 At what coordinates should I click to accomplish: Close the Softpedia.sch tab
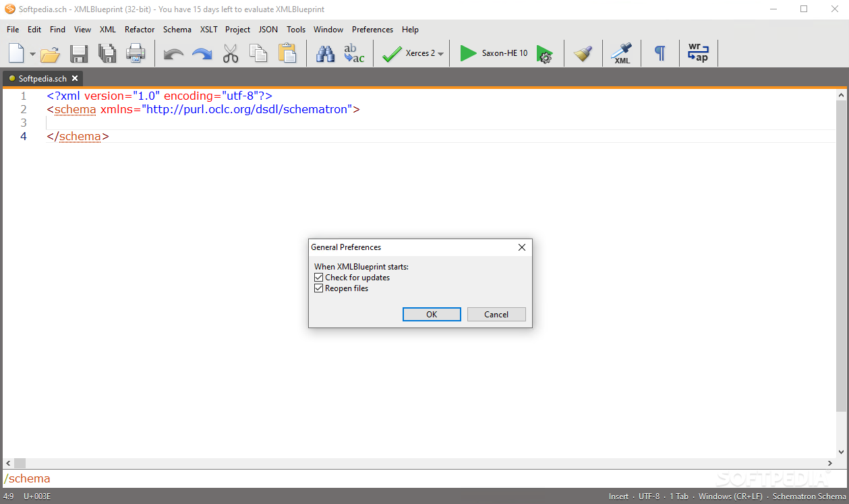point(76,79)
